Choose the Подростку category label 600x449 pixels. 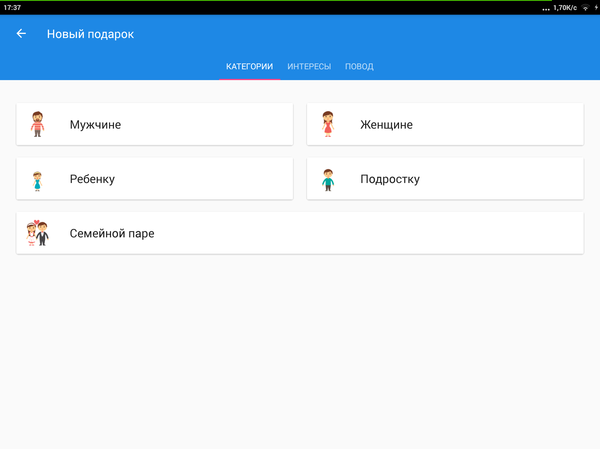389,180
